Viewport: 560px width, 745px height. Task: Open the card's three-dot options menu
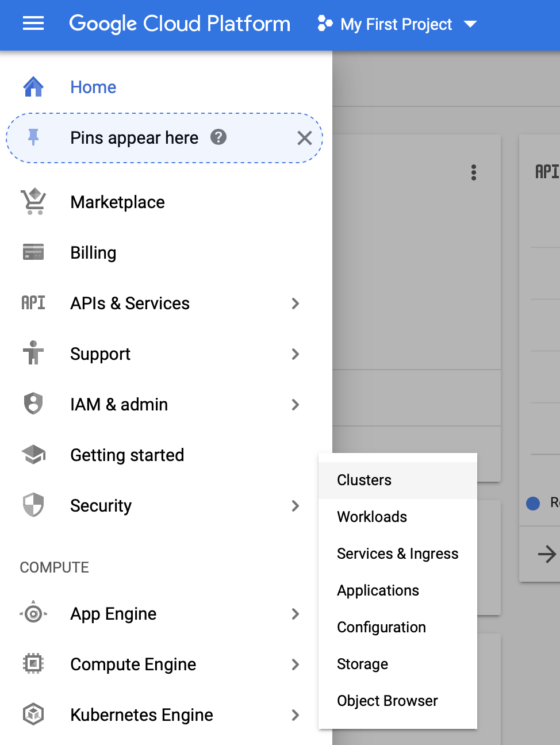(474, 172)
